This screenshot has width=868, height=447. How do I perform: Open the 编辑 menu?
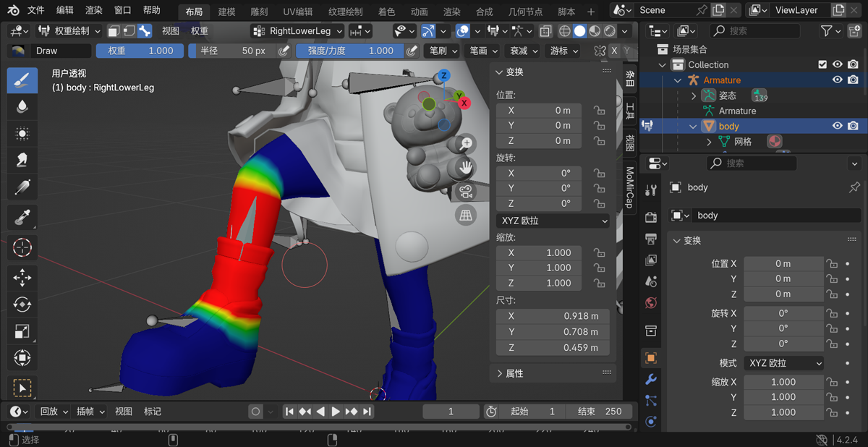click(x=64, y=11)
